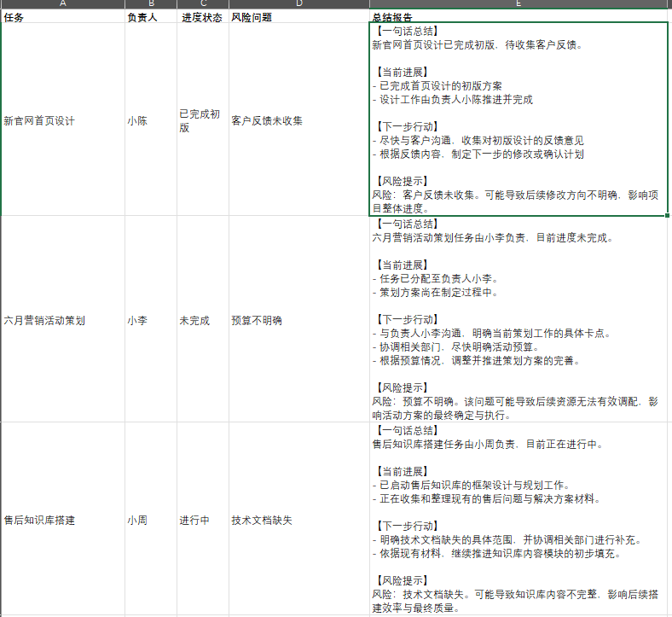The width and height of the screenshot is (672, 617).
Task: Select the 新官网首页设计 task cell
Action: click(x=63, y=119)
